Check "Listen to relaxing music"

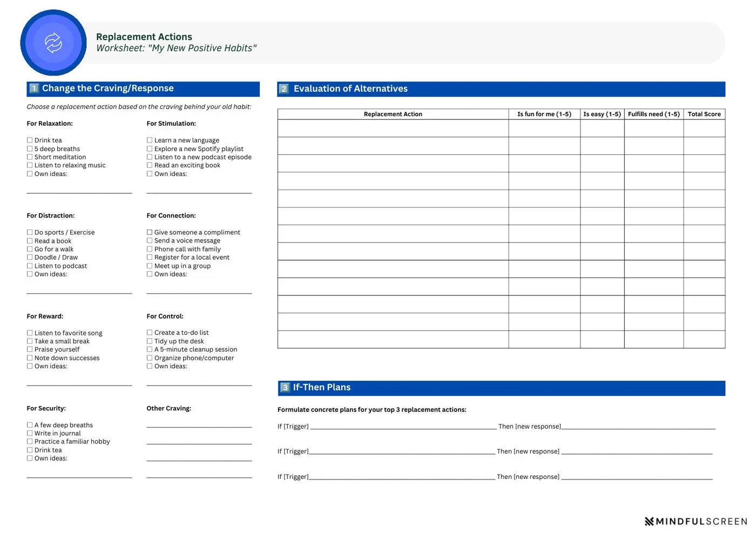[x=30, y=165]
